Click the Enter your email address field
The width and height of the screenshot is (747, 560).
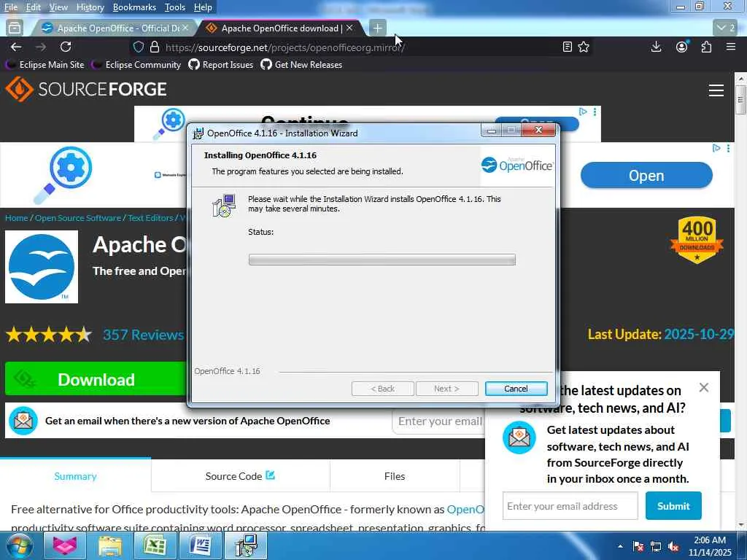click(570, 506)
